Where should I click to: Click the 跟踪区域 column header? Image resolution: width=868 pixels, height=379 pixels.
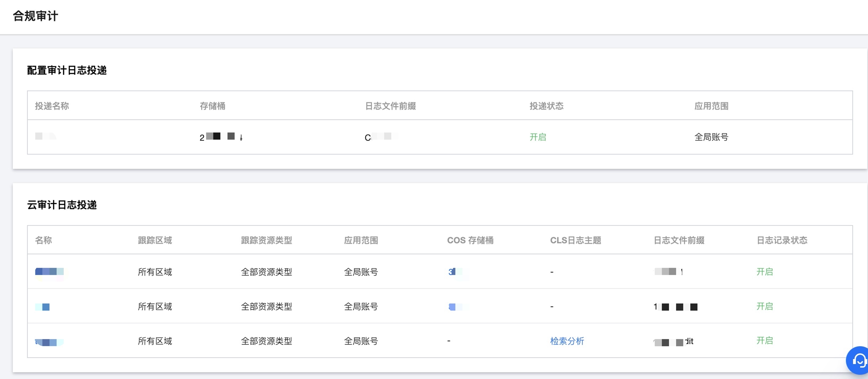click(155, 240)
